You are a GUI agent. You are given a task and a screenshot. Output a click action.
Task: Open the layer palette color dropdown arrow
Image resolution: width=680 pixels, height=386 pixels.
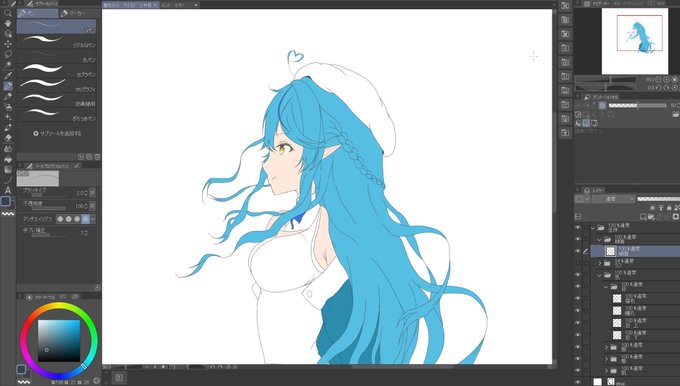coord(587,199)
